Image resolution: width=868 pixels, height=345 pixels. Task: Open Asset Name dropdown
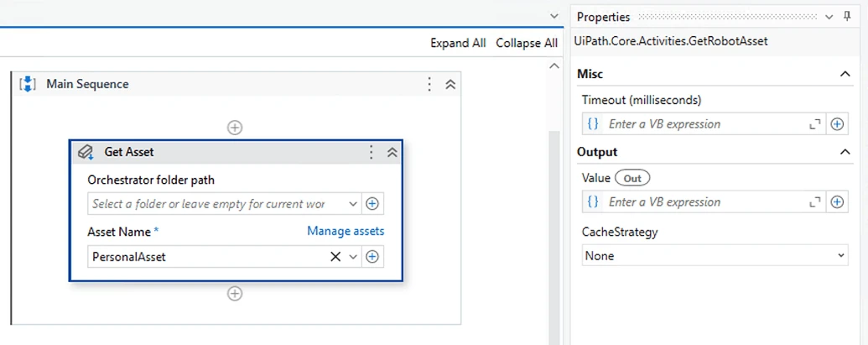pos(353,257)
